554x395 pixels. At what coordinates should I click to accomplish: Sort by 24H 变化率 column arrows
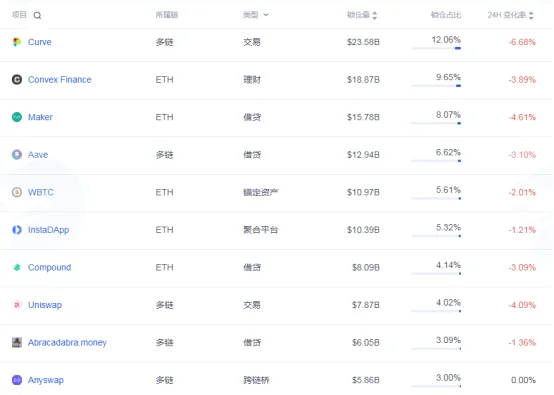coord(531,15)
